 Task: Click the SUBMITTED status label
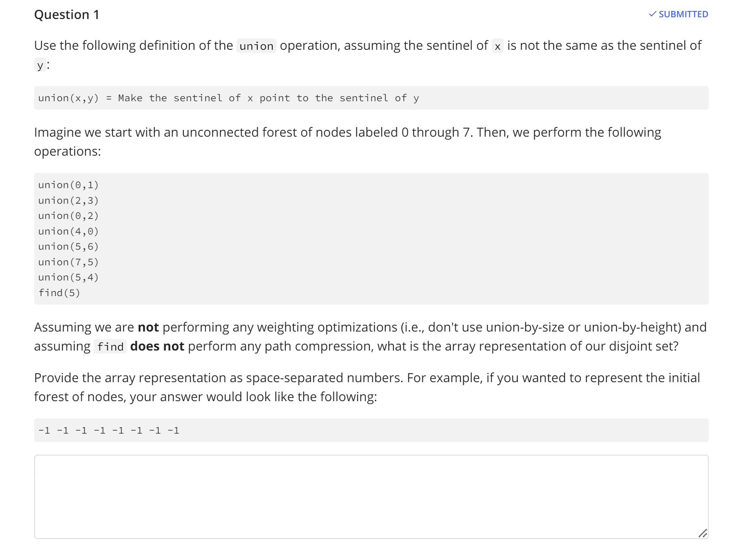pos(683,14)
